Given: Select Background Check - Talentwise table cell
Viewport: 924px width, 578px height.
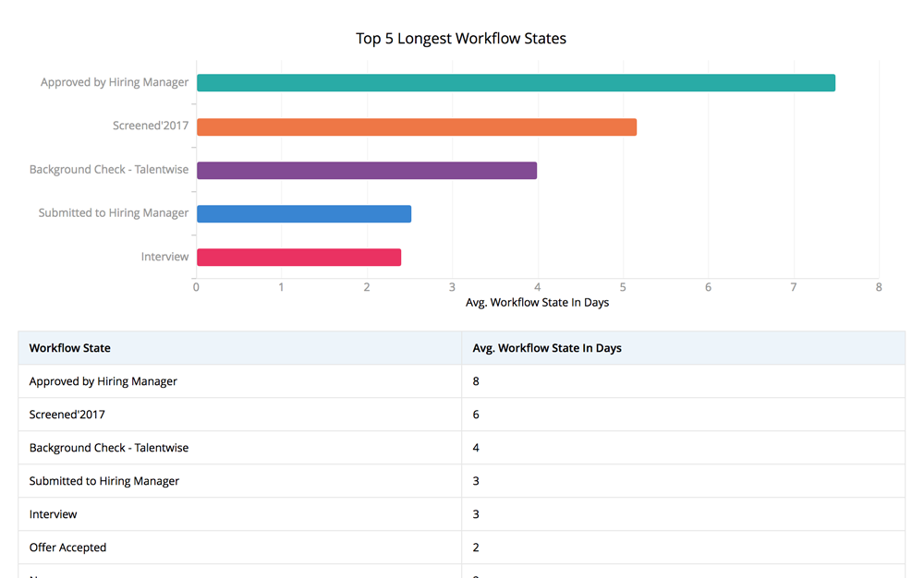Looking at the screenshot, I should 109,448.
